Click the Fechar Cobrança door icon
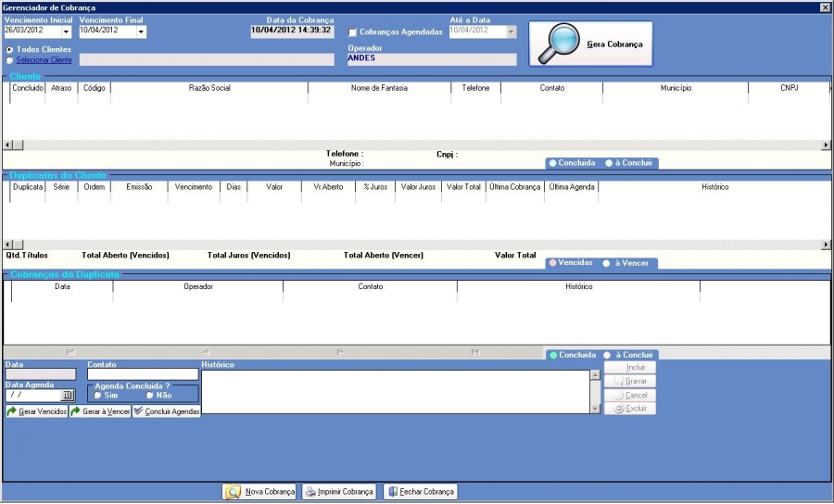This screenshot has width=834, height=504. (x=393, y=492)
